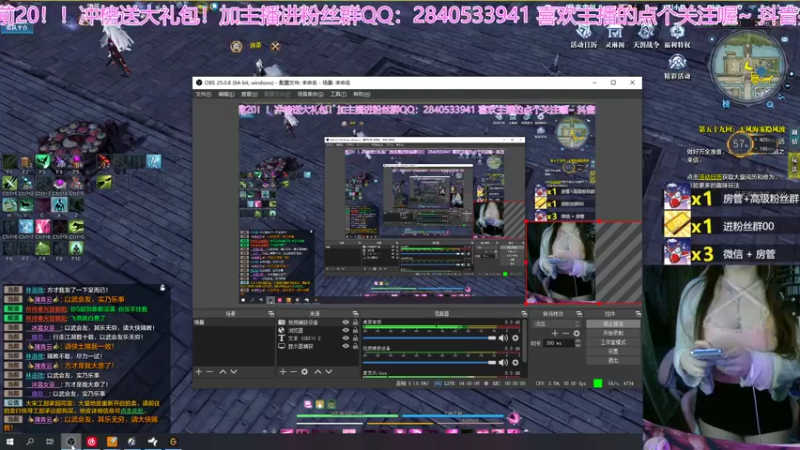The width and height of the screenshot is (800, 450).
Task: Use the F10 meditation skill icon
Action: 76,248
